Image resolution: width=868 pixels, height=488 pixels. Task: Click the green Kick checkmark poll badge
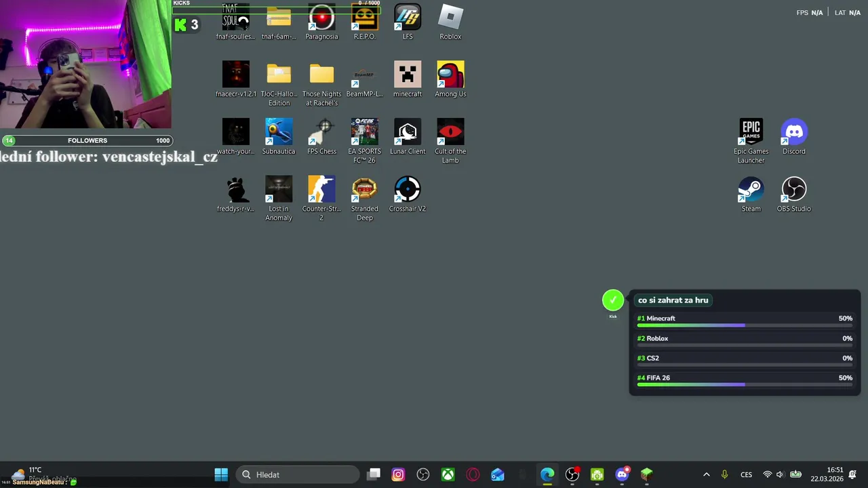click(x=613, y=300)
